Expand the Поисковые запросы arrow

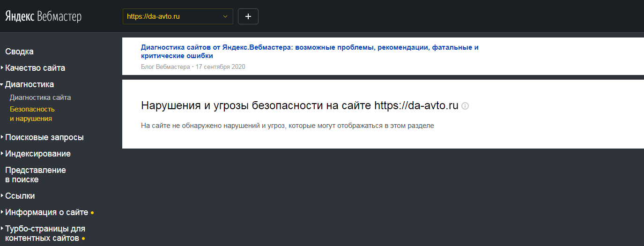coord(2,137)
